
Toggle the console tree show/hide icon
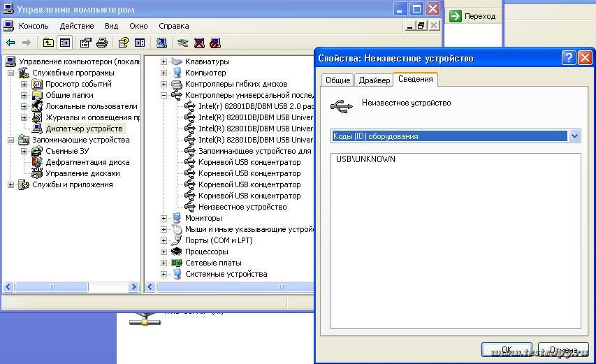pos(65,43)
